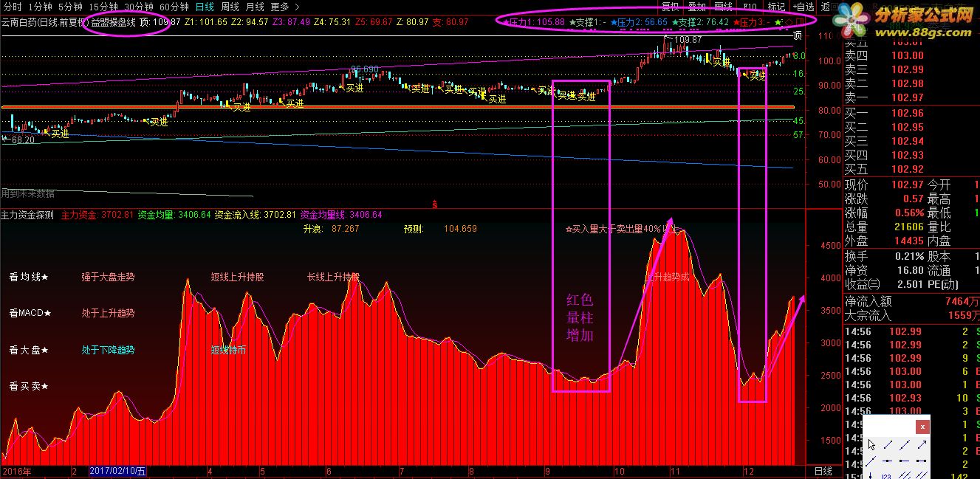Click the 叠加 overlay button
The height and width of the screenshot is (479, 980).
697,7
